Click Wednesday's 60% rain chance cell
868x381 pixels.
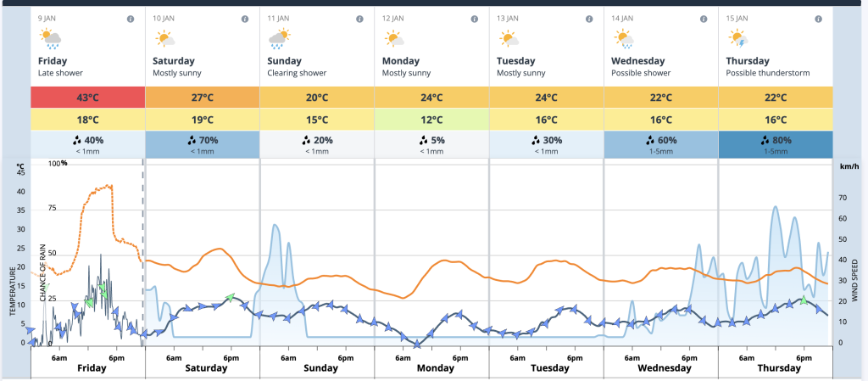(x=660, y=144)
